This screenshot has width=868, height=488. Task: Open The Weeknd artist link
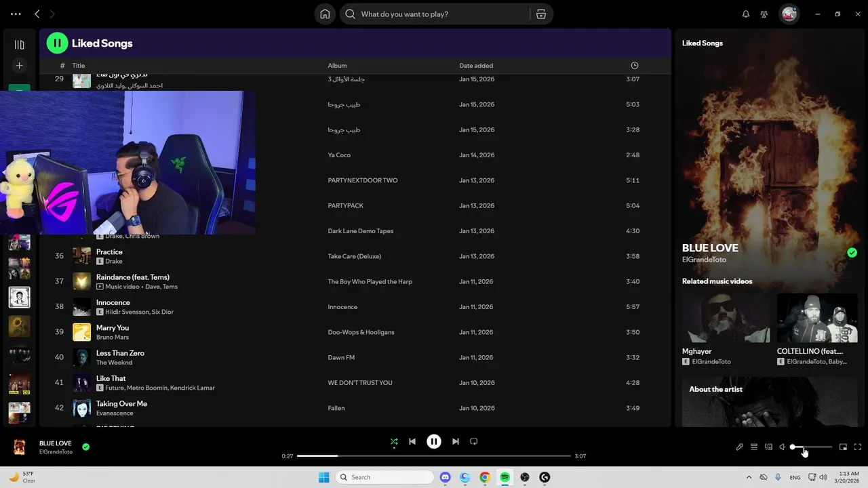(x=114, y=363)
